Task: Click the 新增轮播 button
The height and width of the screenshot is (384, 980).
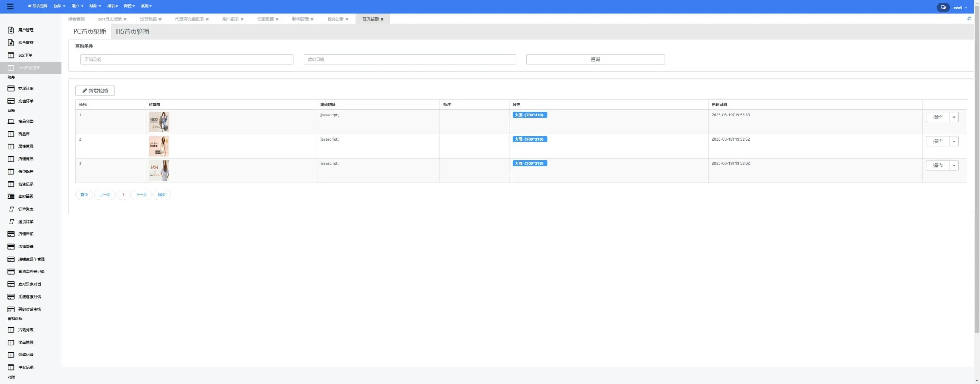Action: tap(95, 91)
